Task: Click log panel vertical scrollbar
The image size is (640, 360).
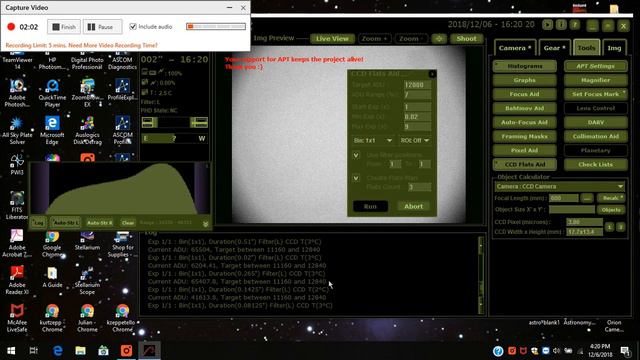Action: [481, 274]
